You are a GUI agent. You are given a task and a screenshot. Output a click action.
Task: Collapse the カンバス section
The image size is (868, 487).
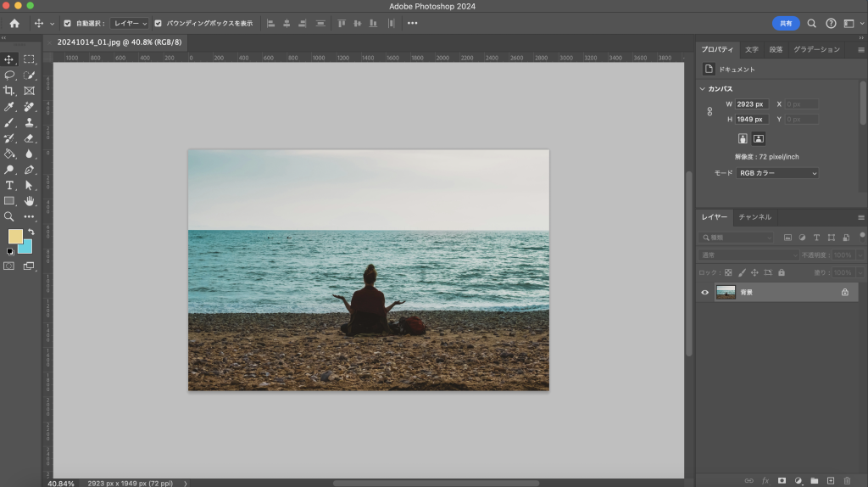point(703,89)
